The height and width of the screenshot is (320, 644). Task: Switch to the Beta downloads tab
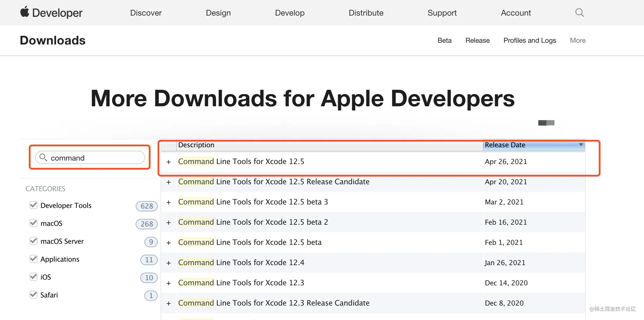point(444,40)
